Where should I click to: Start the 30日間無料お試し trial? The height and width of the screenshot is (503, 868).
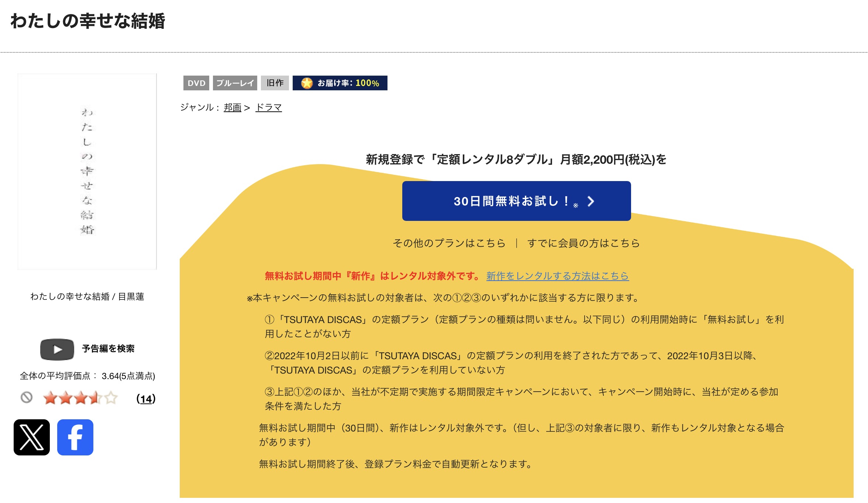[516, 201]
